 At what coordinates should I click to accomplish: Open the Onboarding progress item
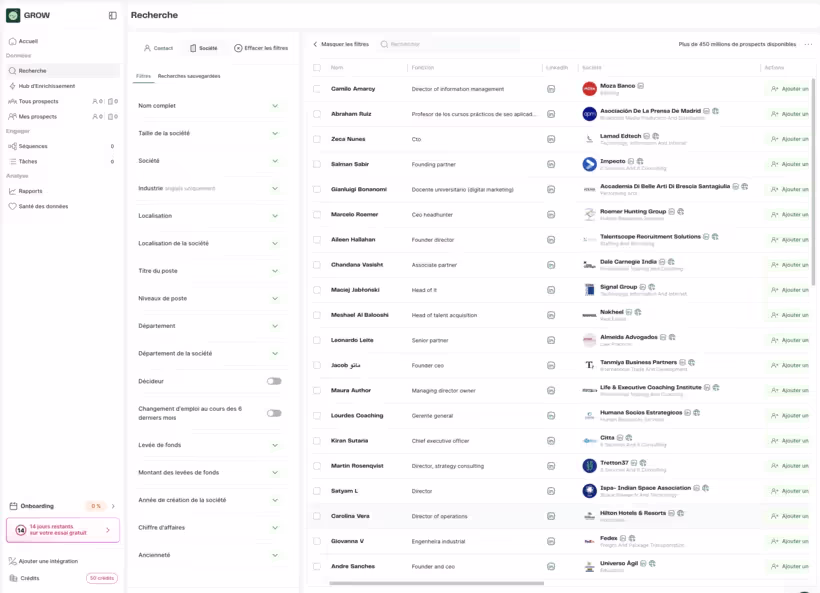pyautogui.click(x=62, y=506)
